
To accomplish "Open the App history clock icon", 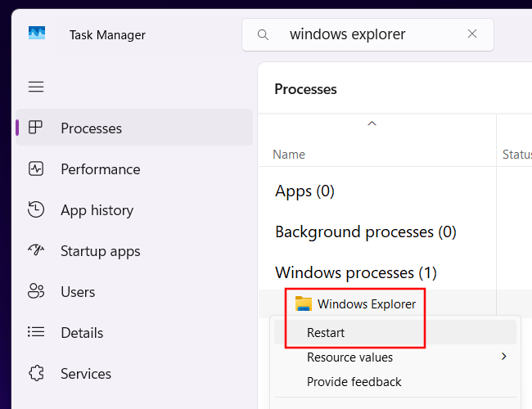I will pyautogui.click(x=36, y=209).
